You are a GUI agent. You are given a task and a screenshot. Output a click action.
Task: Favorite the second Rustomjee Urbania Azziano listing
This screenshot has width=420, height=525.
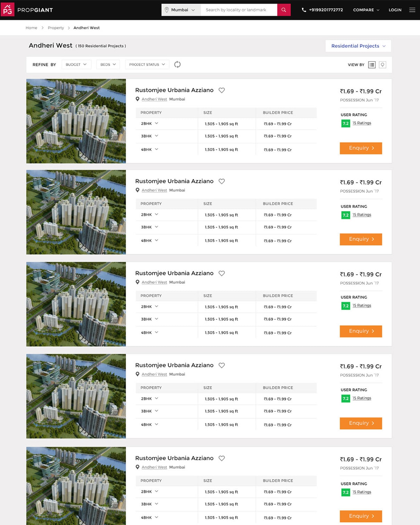click(x=221, y=181)
